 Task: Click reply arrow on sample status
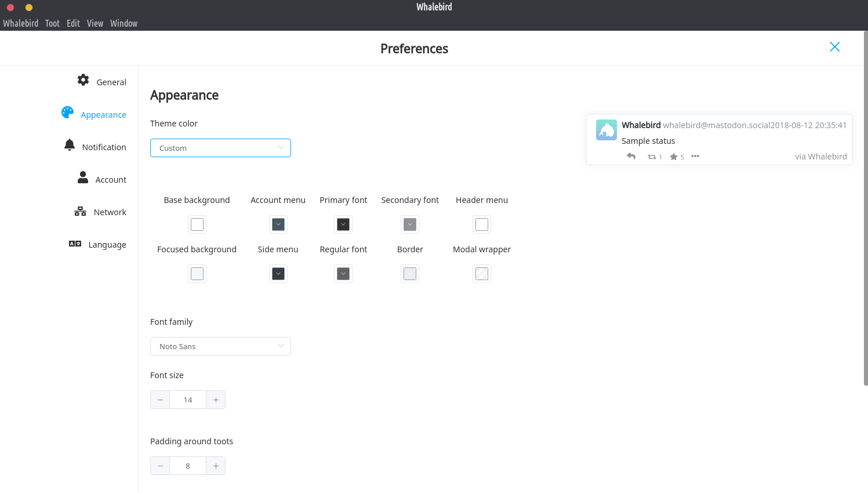coord(631,157)
